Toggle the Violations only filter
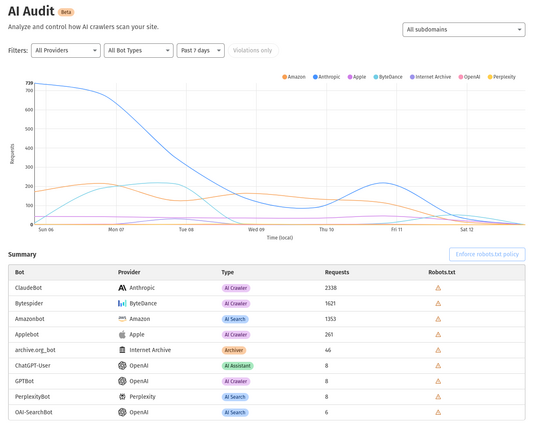 click(253, 51)
